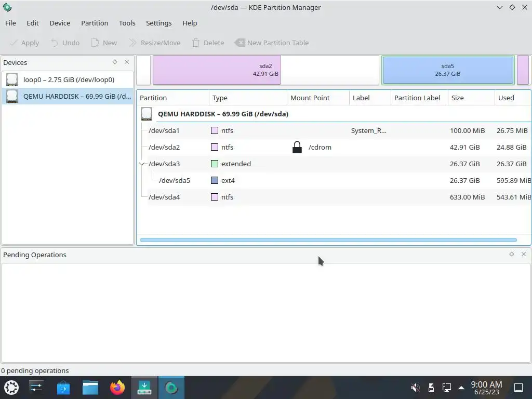Click the extended green swatch for sda3
The image size is (532, 399).
pyautogui.click(x=215, y=164)
